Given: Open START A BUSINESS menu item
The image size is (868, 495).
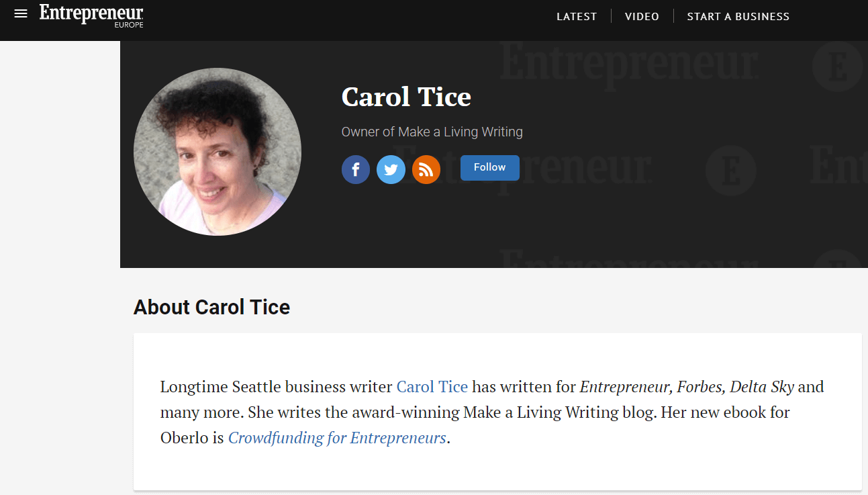Looking at the screenshot, I should pos(738,16).
